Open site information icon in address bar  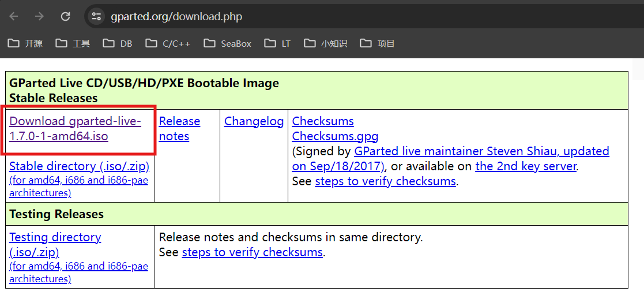pyautogui.click(x=96, y=17)
